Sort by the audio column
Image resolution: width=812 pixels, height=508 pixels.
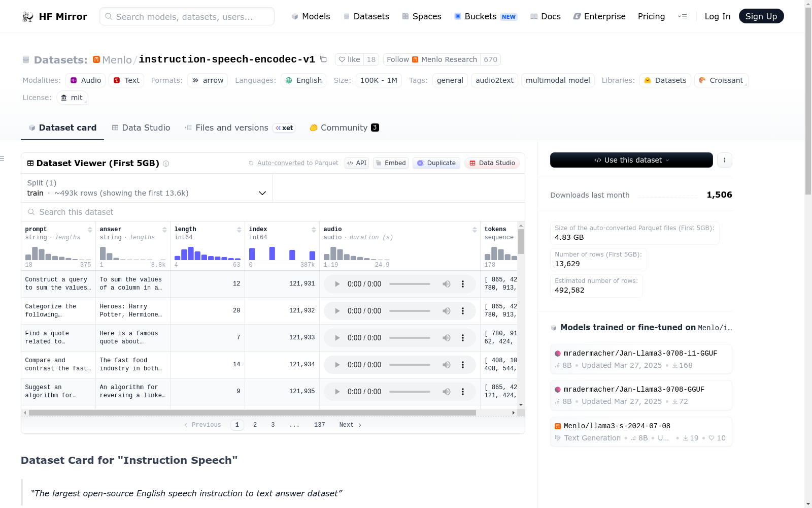tap(475, 230)
